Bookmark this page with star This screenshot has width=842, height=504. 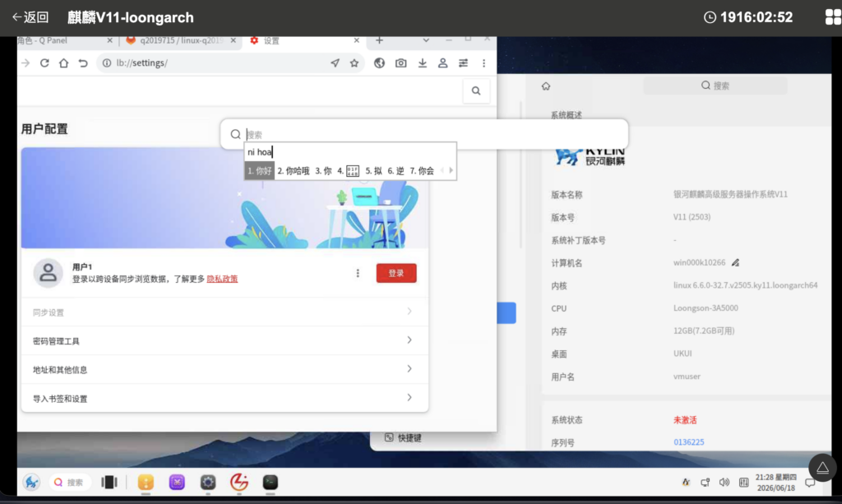tap(354, 62)
